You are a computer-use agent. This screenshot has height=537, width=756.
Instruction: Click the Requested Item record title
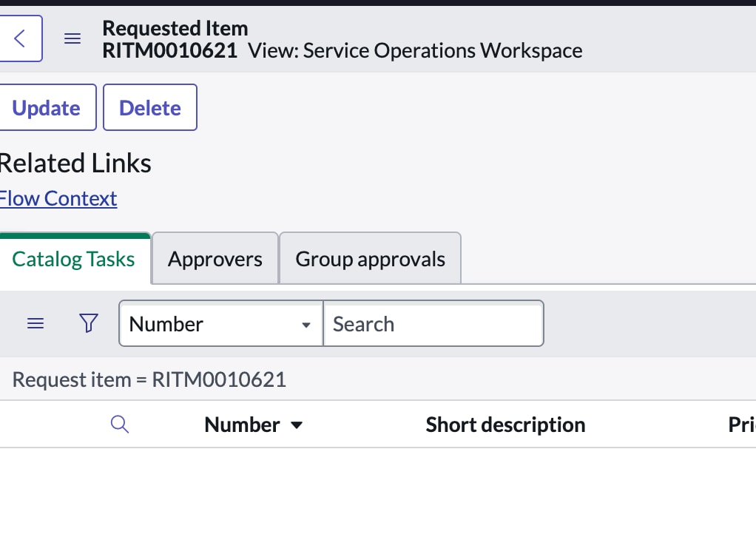click(x=175, y=28)
